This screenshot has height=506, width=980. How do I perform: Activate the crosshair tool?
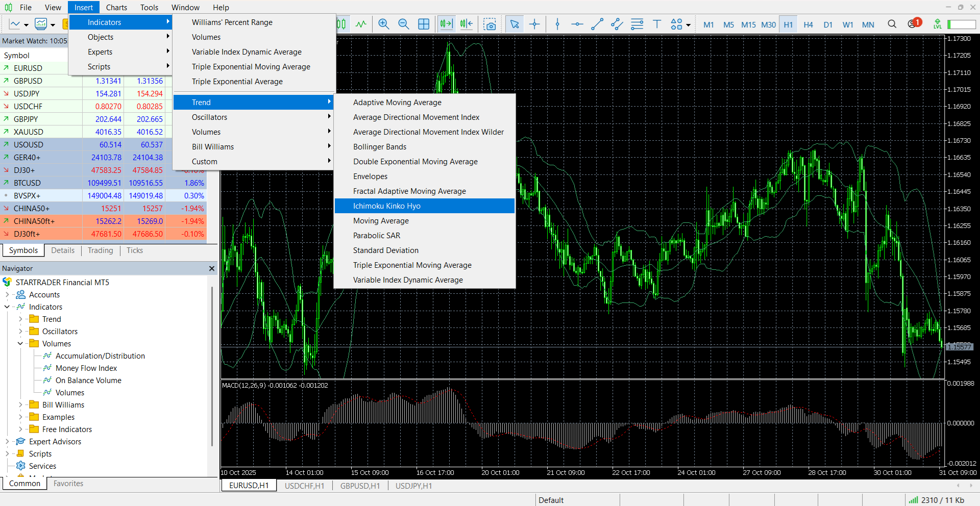point(534,24)
